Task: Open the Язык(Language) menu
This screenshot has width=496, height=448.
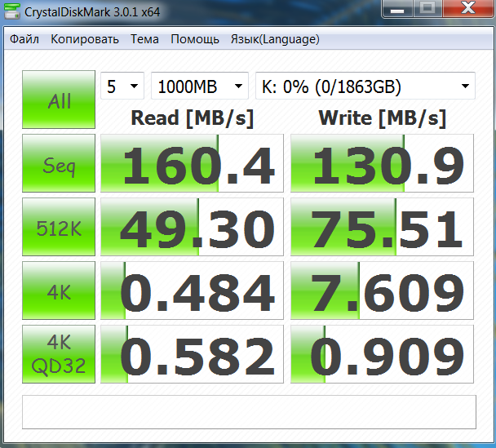Action: 275,39
